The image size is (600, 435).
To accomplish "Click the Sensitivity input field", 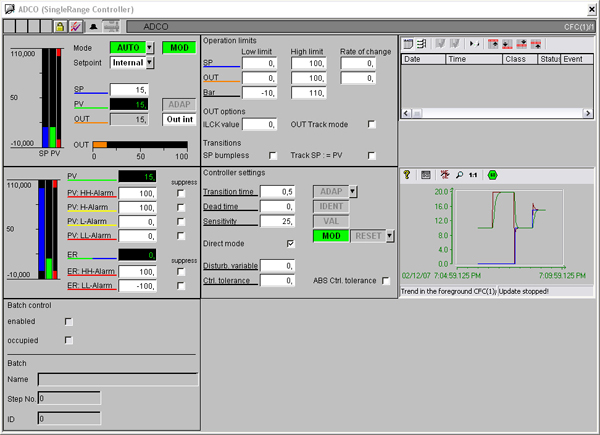I will [x=278, y=221].
